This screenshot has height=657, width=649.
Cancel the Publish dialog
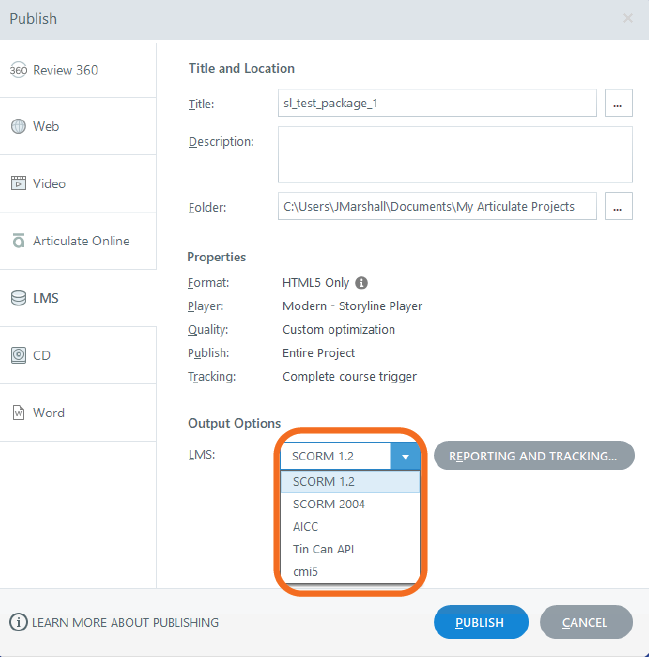585,622
